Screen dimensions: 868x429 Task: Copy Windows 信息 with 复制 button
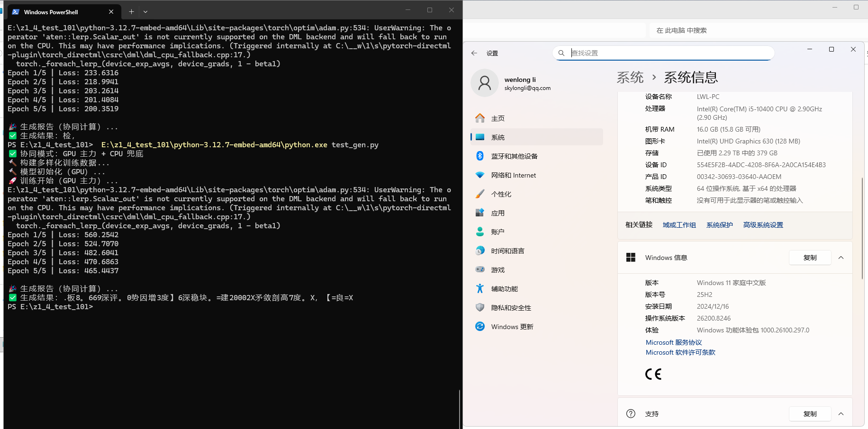pyautogui.click(x=810, y=258)
